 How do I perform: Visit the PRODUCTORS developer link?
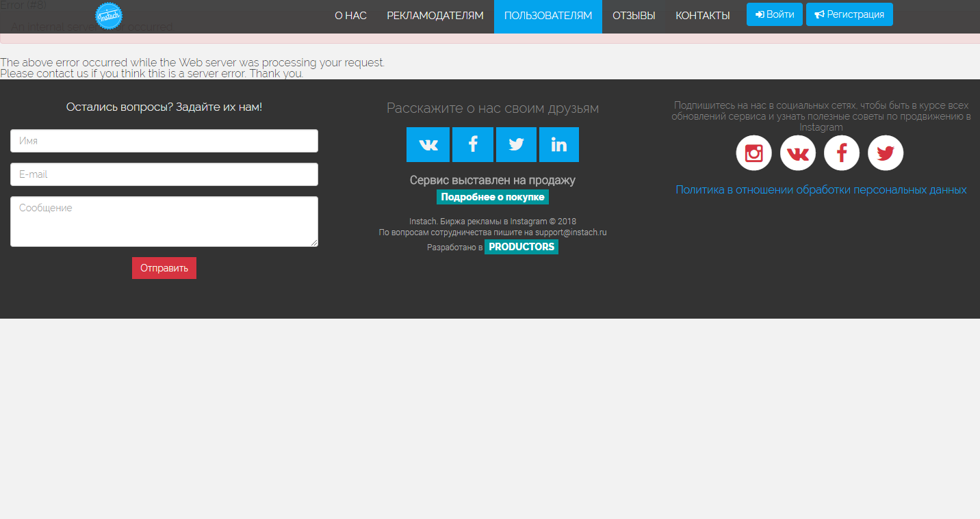[x=521, y=247]
